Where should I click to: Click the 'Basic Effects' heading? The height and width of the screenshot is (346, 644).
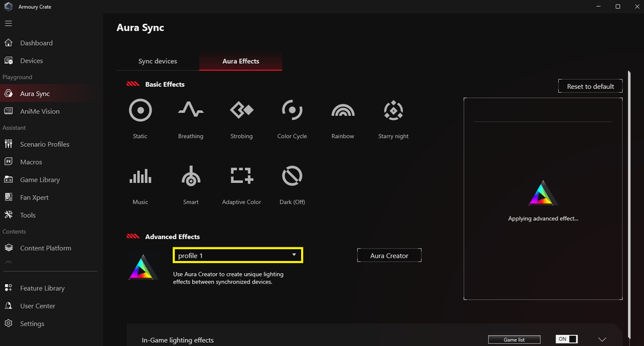click(x=164, y=84)
